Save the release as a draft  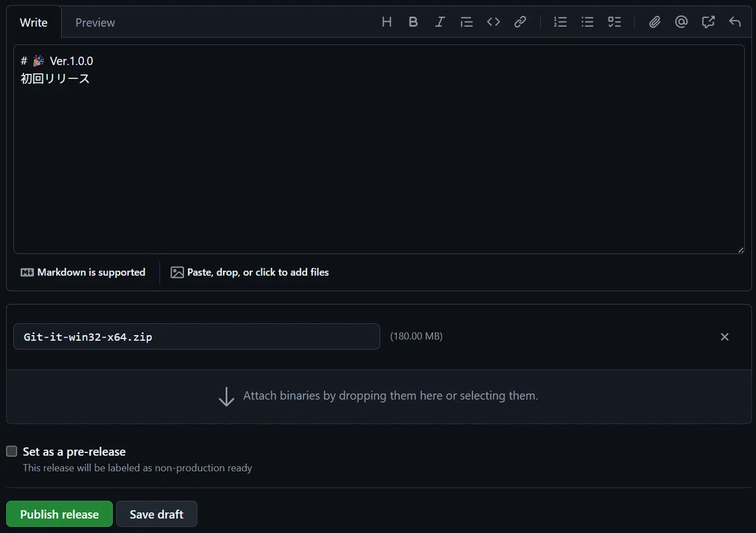click(x=156, y=514)
